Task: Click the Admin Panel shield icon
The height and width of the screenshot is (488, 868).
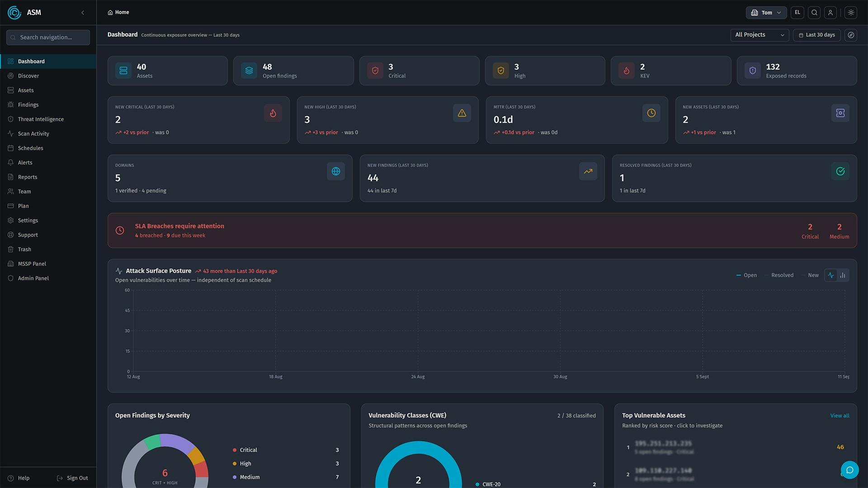Action: (11, 278)
